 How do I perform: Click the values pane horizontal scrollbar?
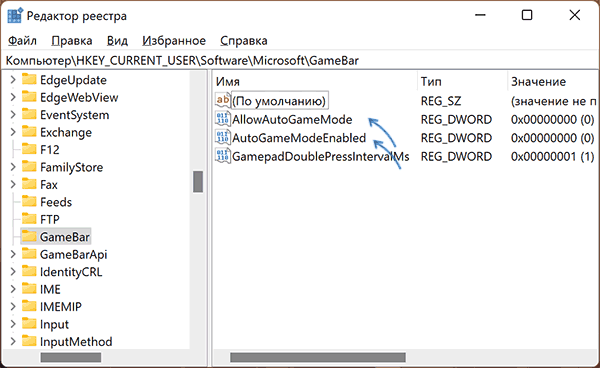click(318, 357)
